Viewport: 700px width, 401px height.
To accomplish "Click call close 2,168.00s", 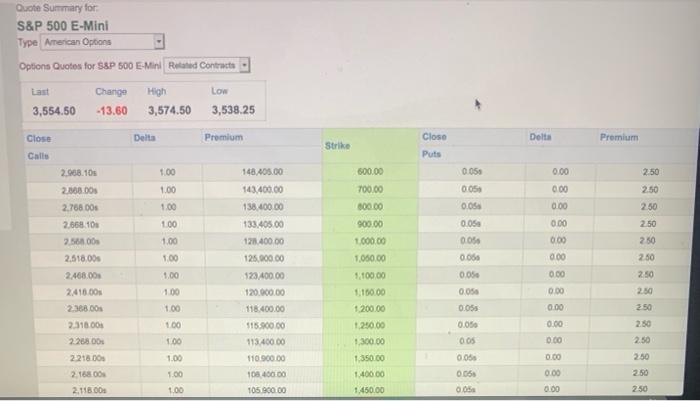I will click(89, 374).
